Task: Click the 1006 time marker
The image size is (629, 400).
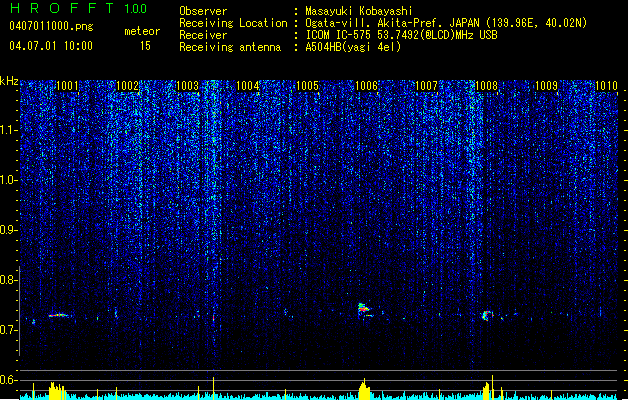Action: pyautogui.click(x=367, y=85)
